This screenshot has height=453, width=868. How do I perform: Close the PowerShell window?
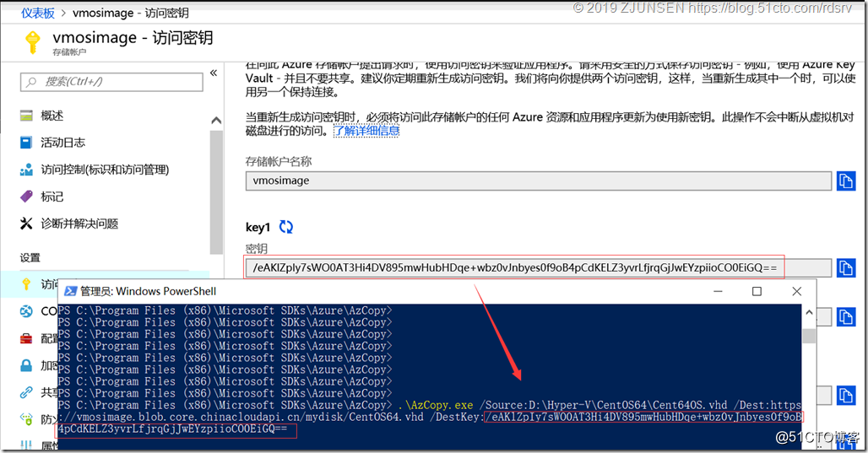pos(796,292)
